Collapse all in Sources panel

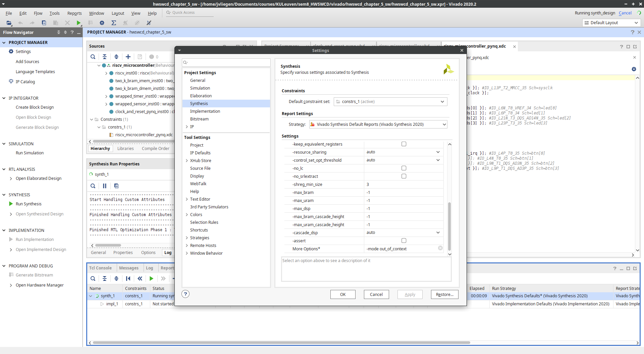(105, 57)
